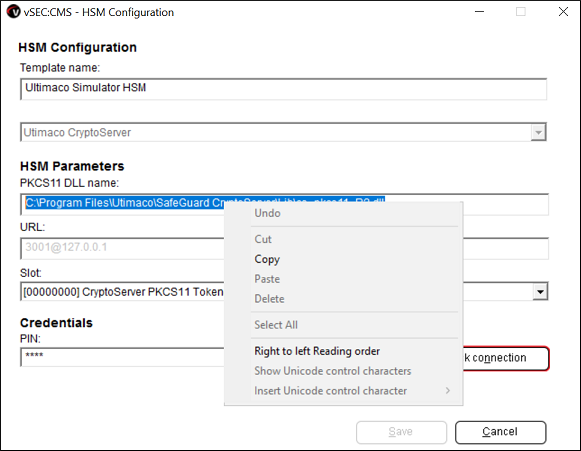Open the Utimaco CryptoServer dropdown arrow
The width and height of the screenshot is (581, 451).
pyautogui.click(x=538, y=132)
